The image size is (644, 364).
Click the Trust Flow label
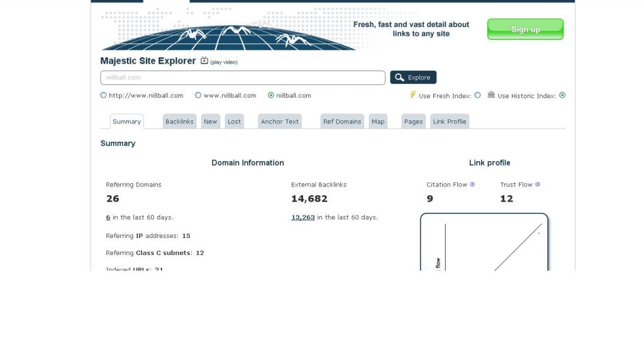516,185
